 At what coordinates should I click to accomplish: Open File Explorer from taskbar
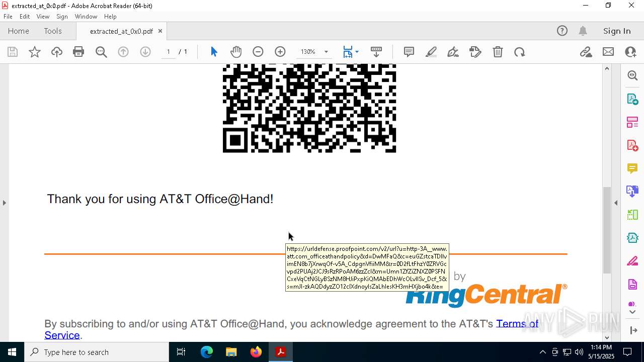pyautogui.click(x=231, y=352)
